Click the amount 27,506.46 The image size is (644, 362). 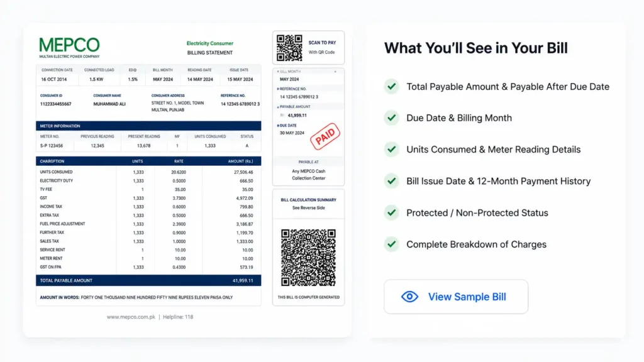point(243,172)
